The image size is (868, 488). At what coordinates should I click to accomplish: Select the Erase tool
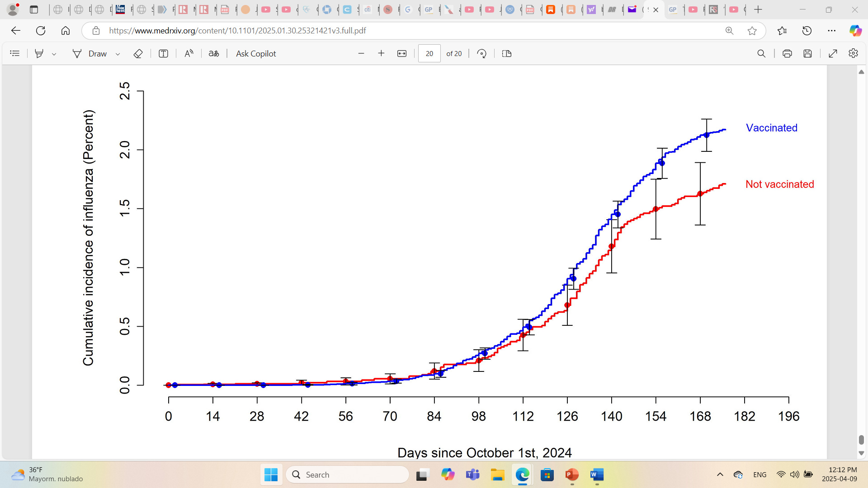[138, 53]
